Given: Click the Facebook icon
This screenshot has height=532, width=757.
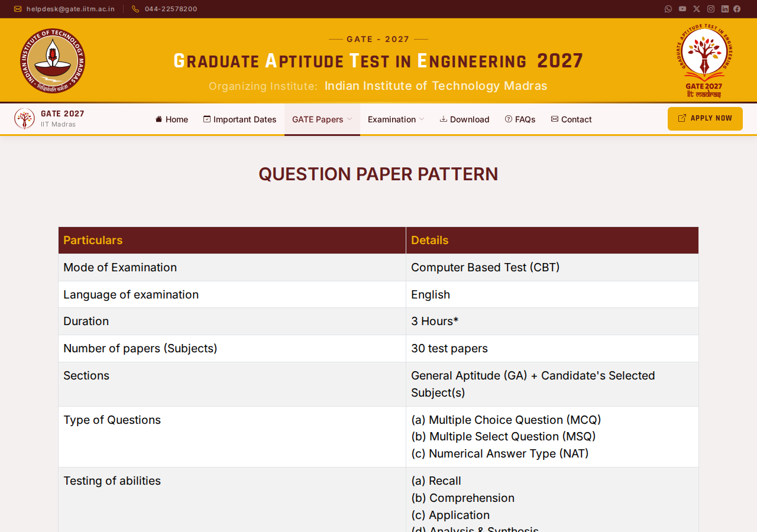Looking at the screenshot, I should tap(737, 9).
